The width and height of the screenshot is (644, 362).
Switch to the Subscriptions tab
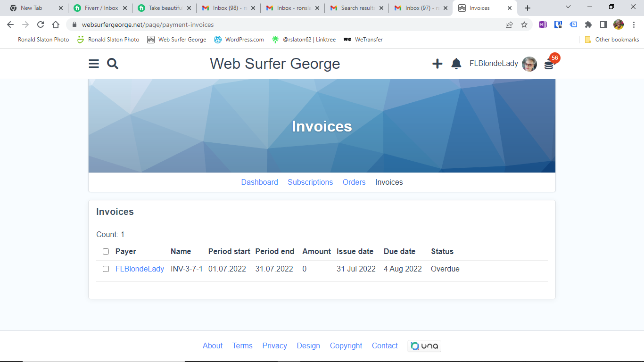tap(310, 182)
